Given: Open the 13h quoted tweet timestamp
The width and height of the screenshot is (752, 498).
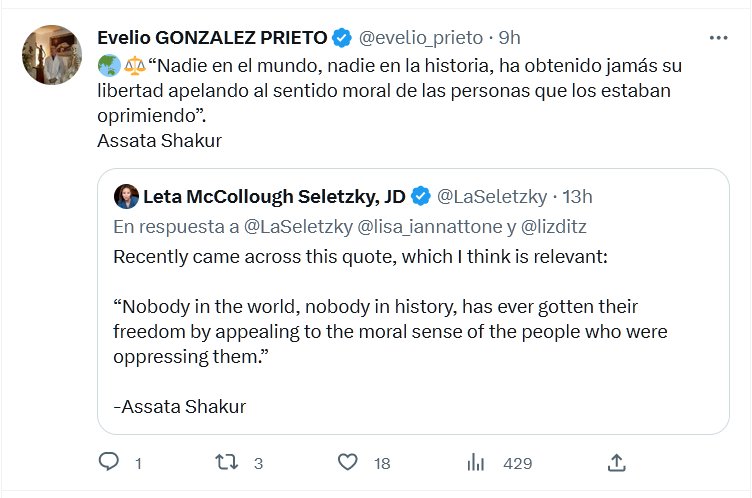Looking at the screenshot, I should point(577,195).
